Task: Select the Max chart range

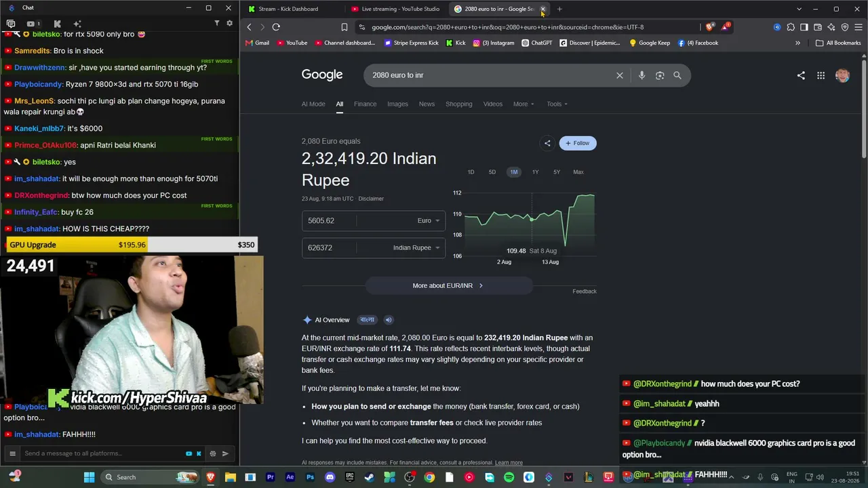Action: coord(578,172)
